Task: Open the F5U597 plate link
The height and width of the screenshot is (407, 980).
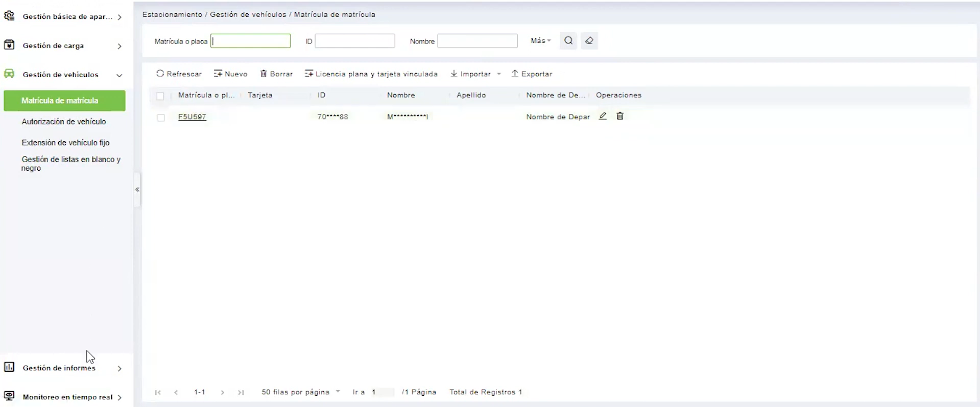Action: [x=192, y=117]
